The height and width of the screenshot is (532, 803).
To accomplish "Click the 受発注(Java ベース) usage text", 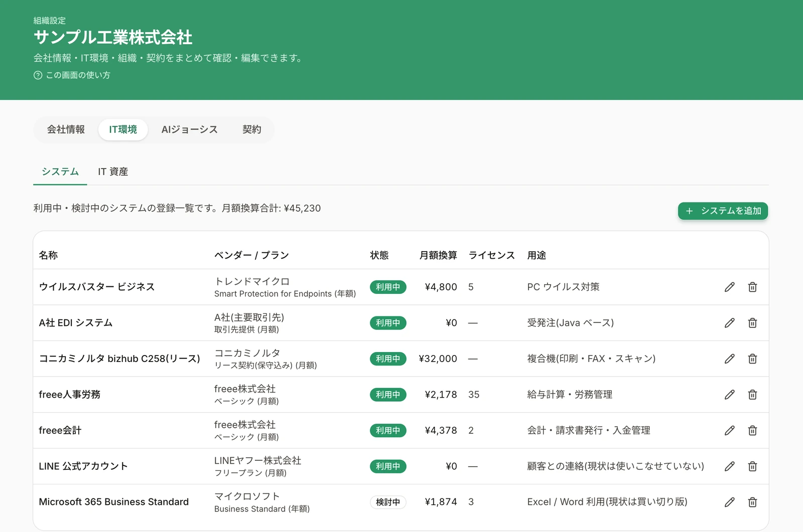I will 571,323.
